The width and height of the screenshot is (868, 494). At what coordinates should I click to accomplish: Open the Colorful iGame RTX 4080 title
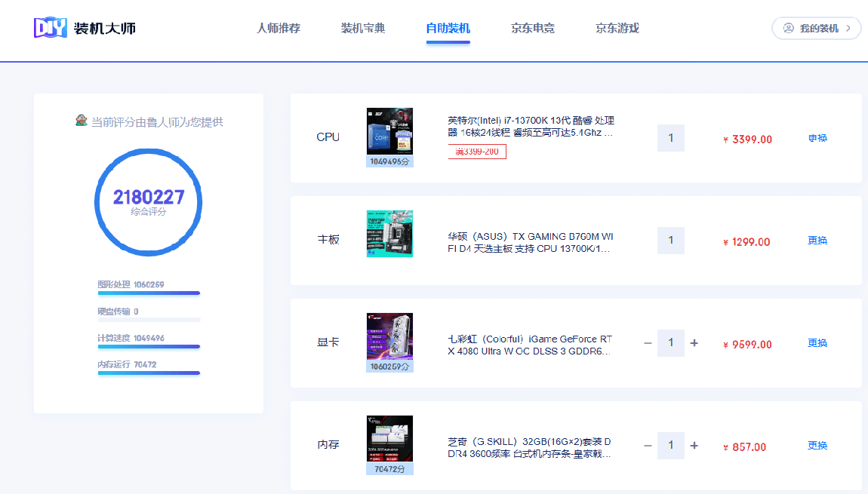pyautogui.click(x=530, y=345)
